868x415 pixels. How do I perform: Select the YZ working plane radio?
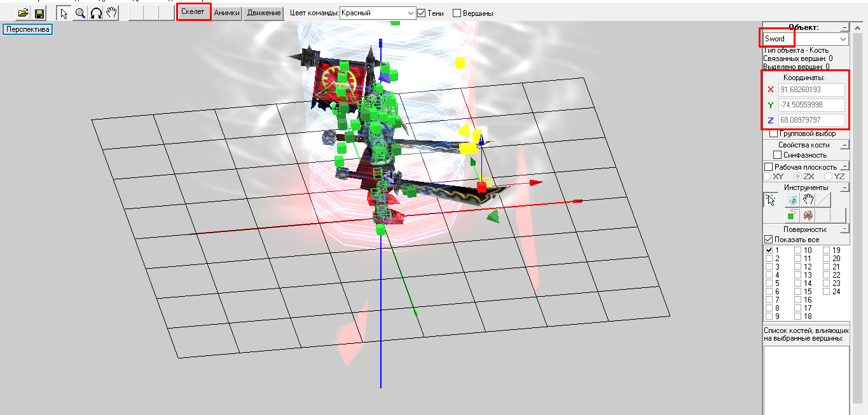click(828, 176)
